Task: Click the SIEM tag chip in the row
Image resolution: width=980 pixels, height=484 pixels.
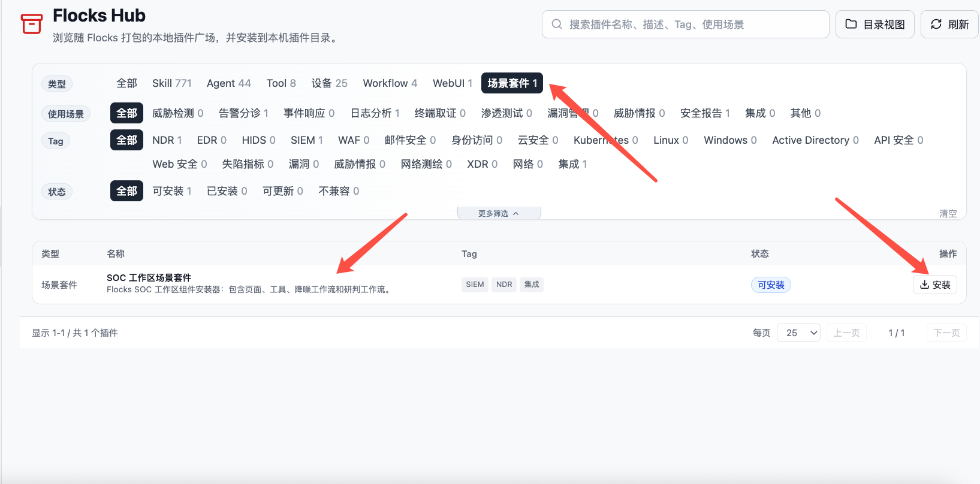Action: pos(475,285)
